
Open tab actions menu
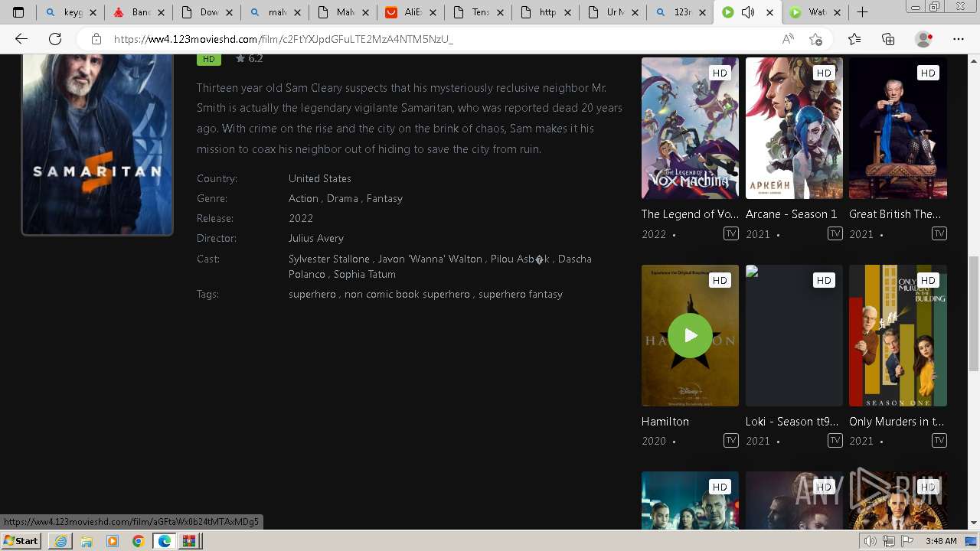(x=18, y=12)
